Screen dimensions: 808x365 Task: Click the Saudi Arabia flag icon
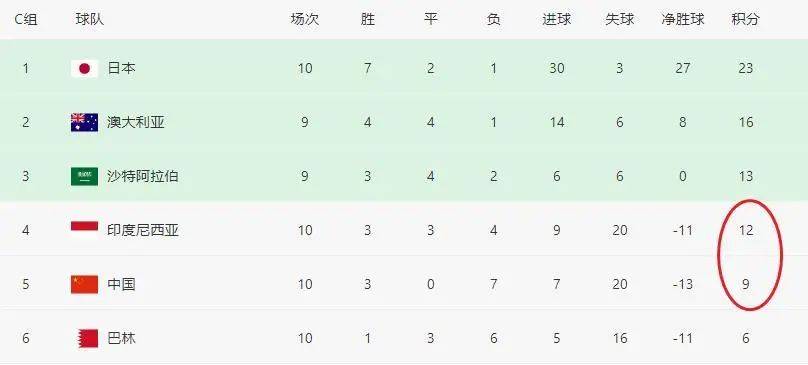(x=85, y=176)
